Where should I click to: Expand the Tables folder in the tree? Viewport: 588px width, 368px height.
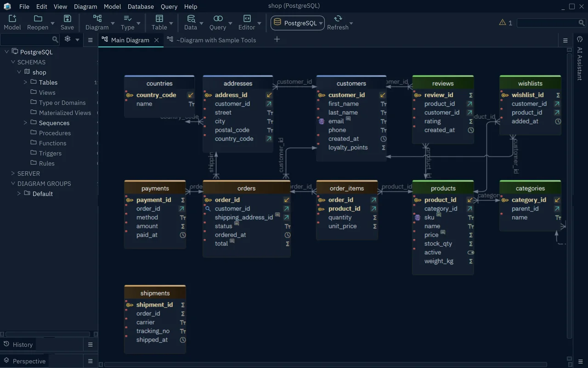pos(25,82)
